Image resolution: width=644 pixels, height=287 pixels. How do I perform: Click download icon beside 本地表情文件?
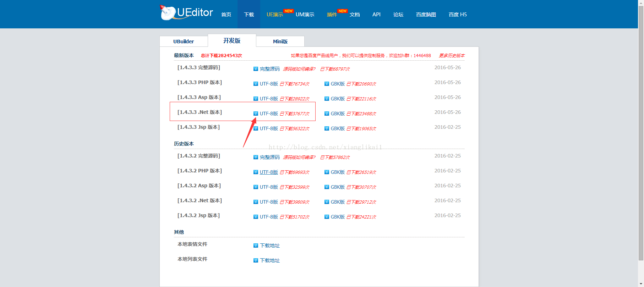(256, 245)
